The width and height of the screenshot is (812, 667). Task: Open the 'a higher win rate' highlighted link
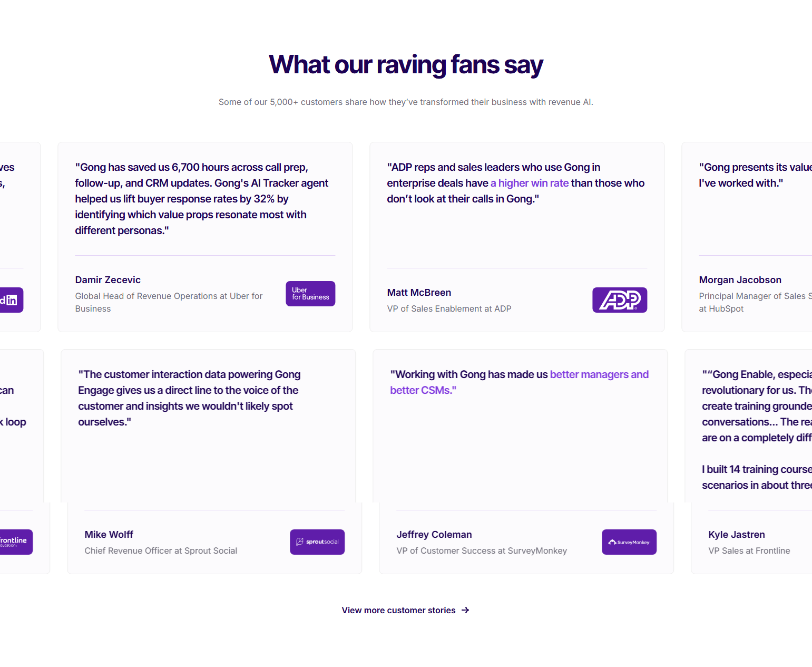(529, 183)
